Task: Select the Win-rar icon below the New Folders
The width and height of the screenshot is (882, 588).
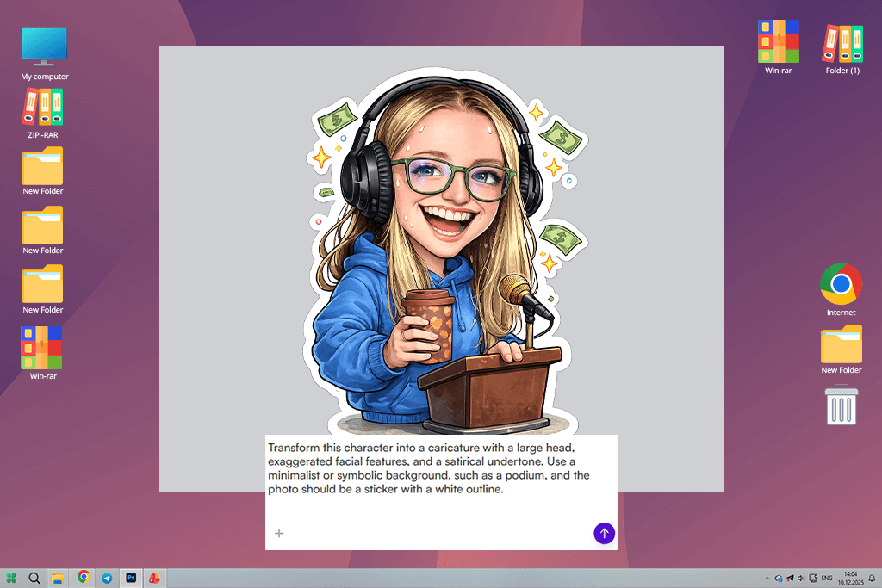Action: 43,353
